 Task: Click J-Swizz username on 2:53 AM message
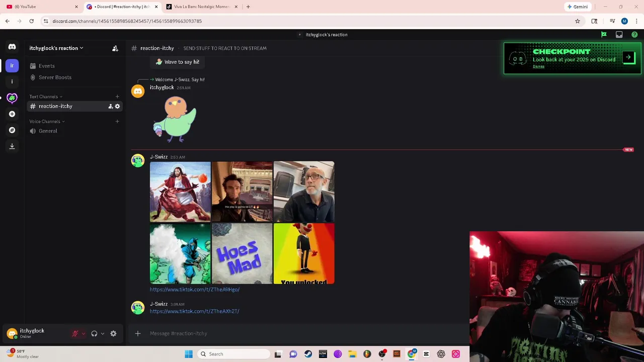tap(158, 157)
